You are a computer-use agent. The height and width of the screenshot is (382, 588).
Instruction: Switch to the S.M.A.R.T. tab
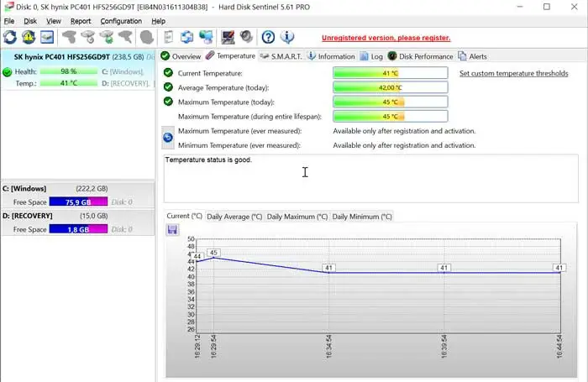(x=281, y=56)
